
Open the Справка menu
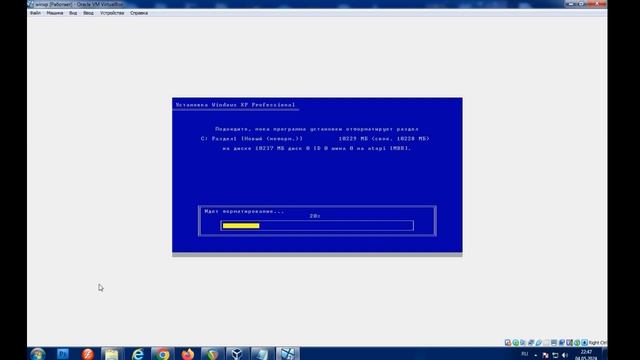click(139, 13)
